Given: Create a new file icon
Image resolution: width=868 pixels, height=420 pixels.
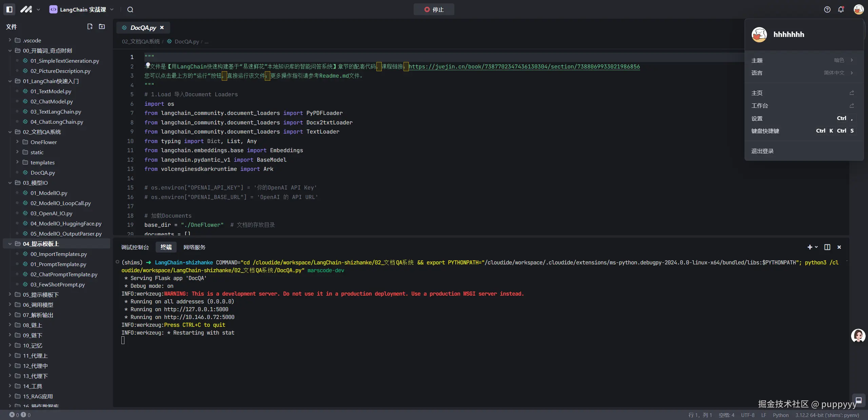Looking at the screenshot, I should point(90,26).
